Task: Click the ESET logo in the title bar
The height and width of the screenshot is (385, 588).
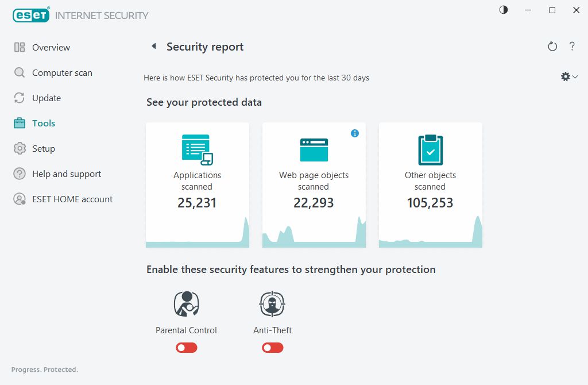Action: click(x=31, y=16)
